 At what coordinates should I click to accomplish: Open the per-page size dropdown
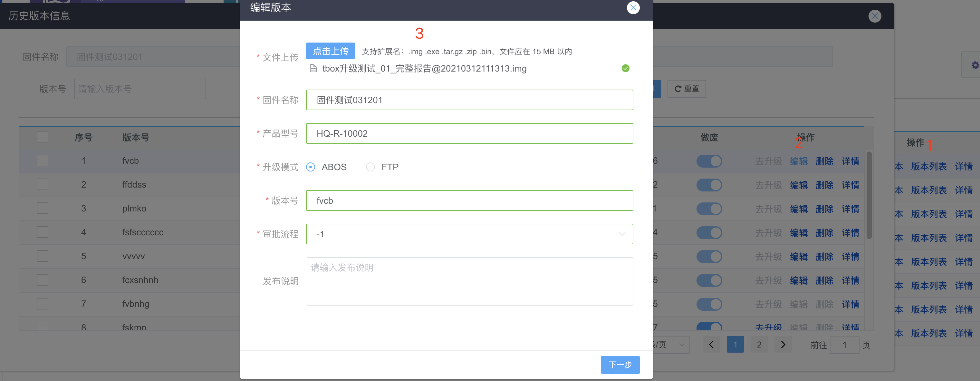[x=671, y=345]
